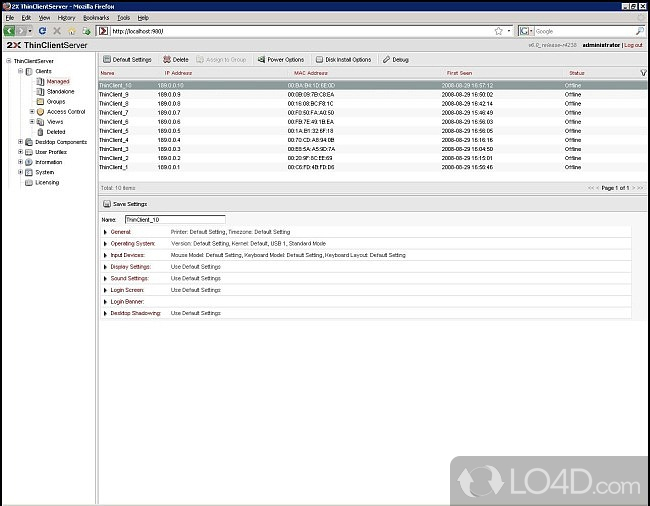Open the column filter funnel icon
Viewport: 650px width, 506px height.
[643, 73]
